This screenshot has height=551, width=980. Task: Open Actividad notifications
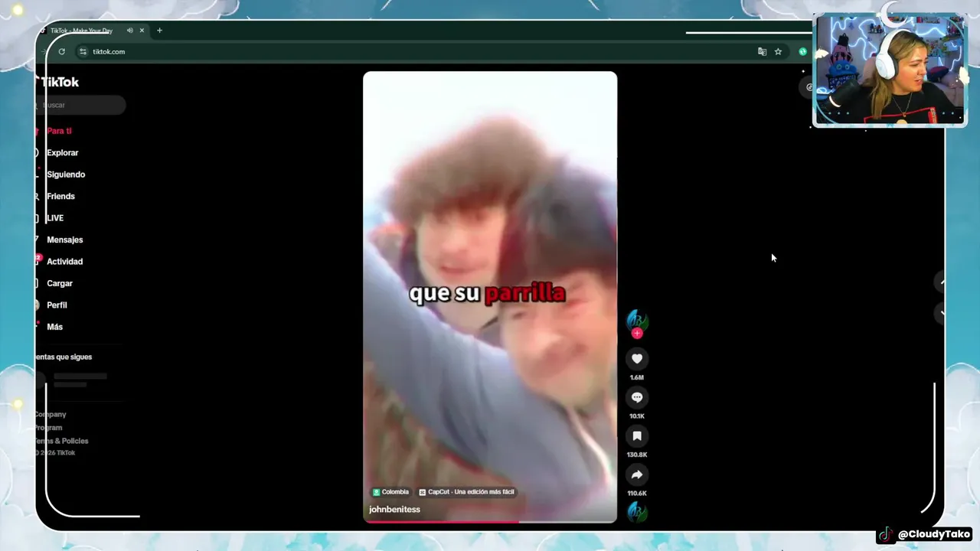pos(64,262)
